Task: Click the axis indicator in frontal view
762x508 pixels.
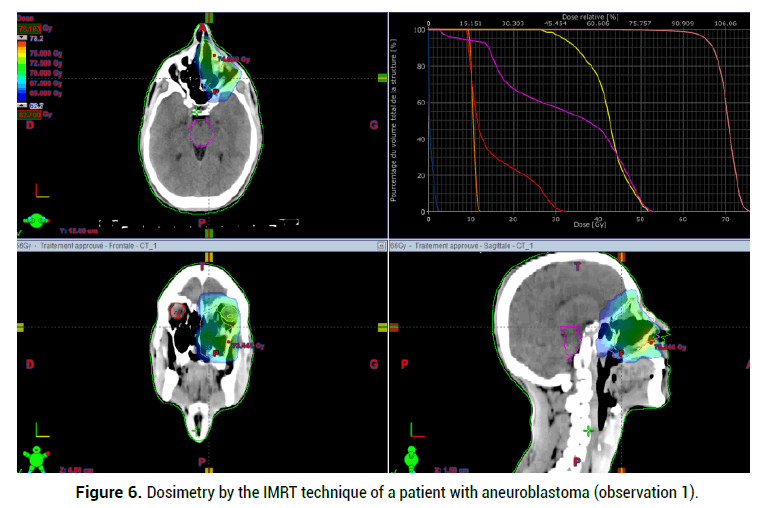Action: pos(40,428)
